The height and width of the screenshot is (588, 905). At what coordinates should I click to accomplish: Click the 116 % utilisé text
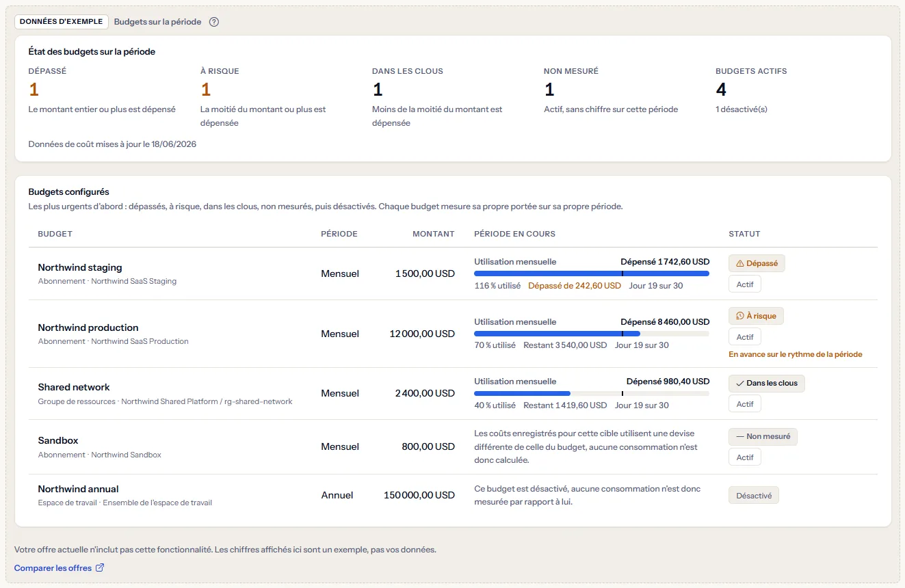[497, 286]
